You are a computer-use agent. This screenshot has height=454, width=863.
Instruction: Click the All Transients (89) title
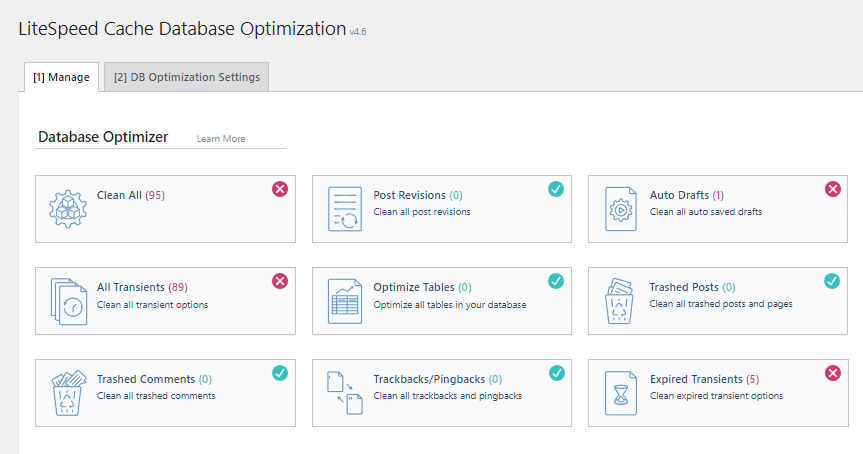tap(143, 287)
